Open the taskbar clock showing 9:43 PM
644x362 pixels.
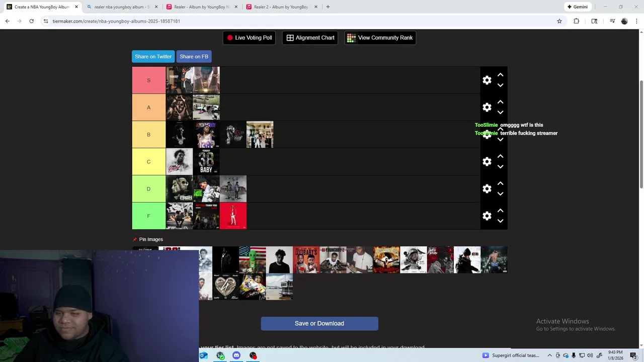tap(615, 355)
